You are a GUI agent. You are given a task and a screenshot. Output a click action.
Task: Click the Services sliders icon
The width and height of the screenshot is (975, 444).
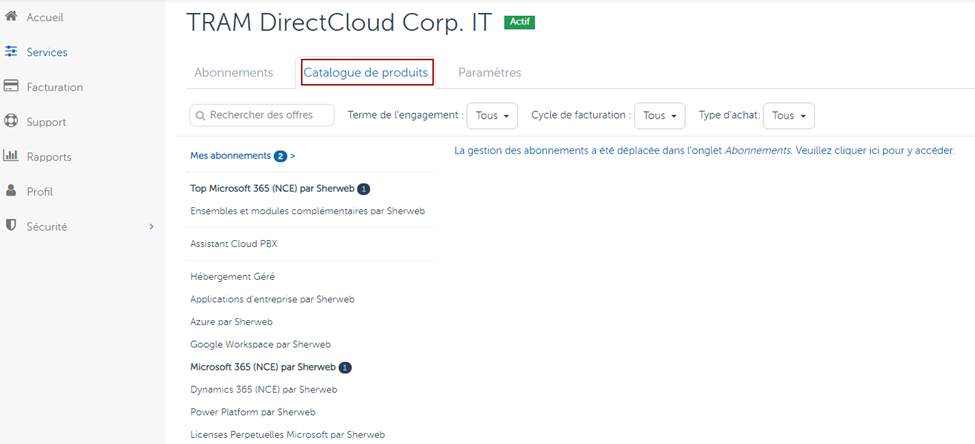point(11,52)
